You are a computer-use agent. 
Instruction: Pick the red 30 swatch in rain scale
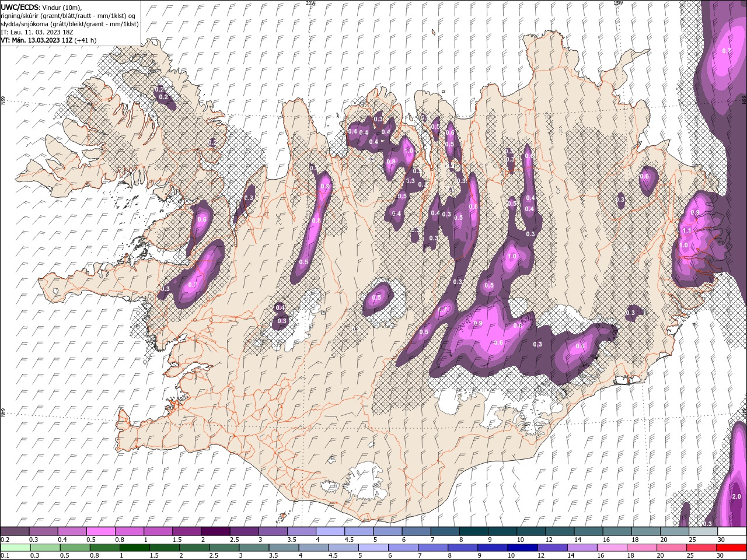click(732, 547)
